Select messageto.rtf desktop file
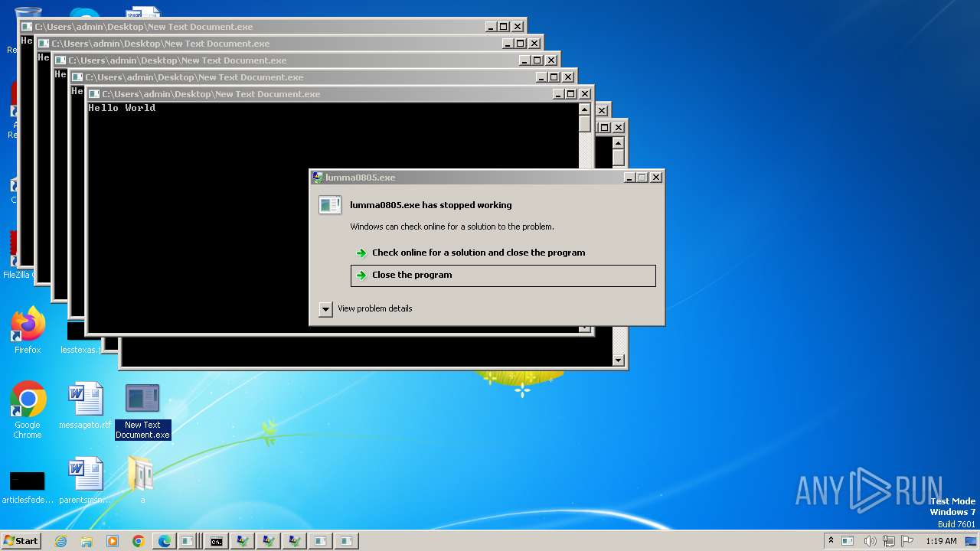The image size is (980, 551). point(85,406)
